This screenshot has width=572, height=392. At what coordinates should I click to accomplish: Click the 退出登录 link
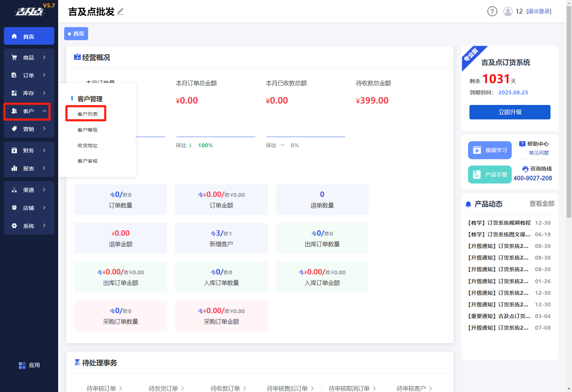539,12
